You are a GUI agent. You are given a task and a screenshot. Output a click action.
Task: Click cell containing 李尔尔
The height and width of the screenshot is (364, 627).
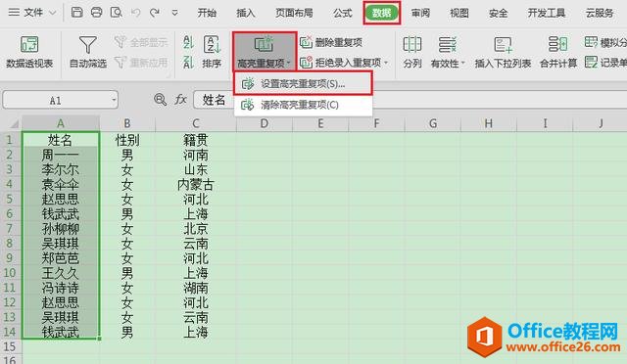point(61,169)
